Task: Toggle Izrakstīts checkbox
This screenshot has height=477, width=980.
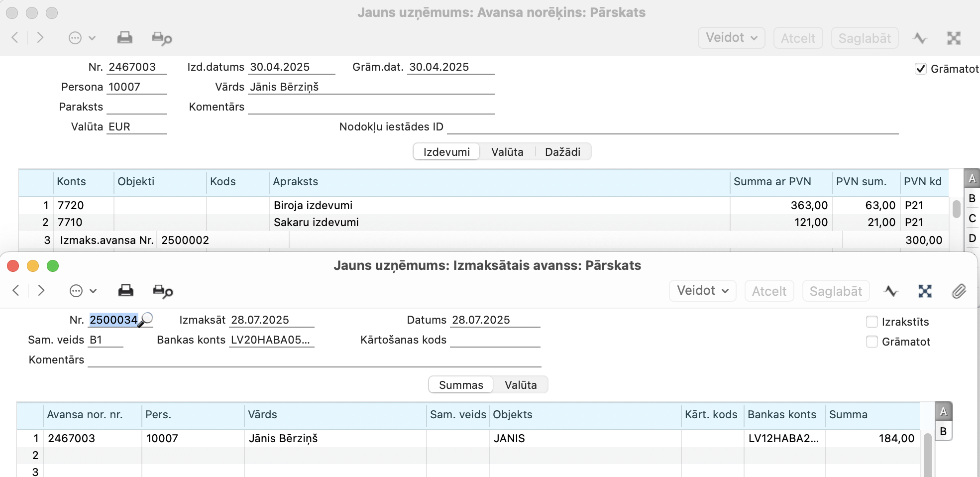Action: [872, 322]
